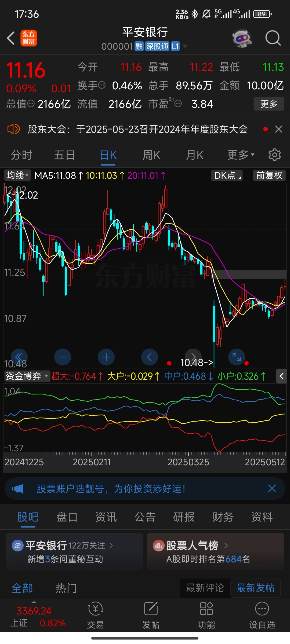The width and height of the screenshot is (290, 644).
Task: Switch to 公告 tab
Action: coord(145,517)
